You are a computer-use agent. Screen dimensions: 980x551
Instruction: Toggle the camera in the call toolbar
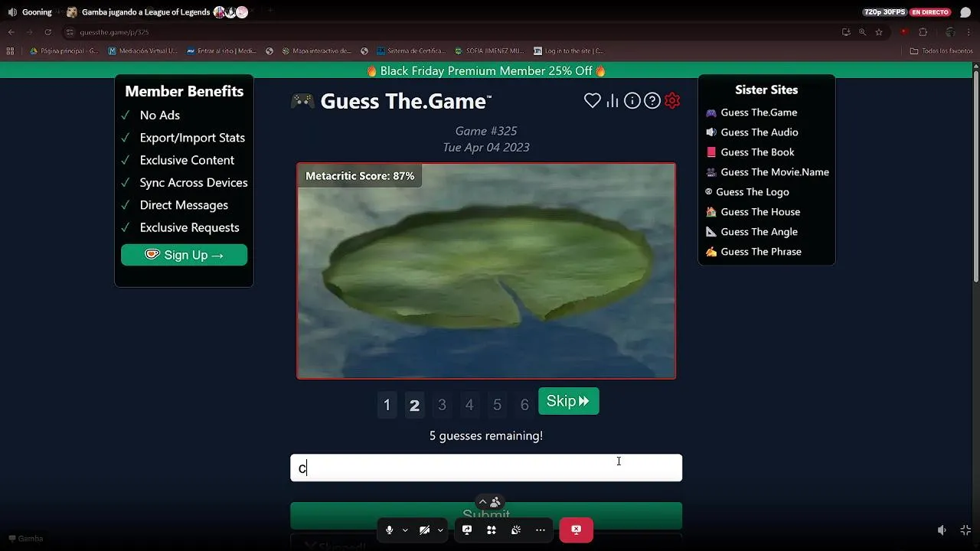pos(424,530)
